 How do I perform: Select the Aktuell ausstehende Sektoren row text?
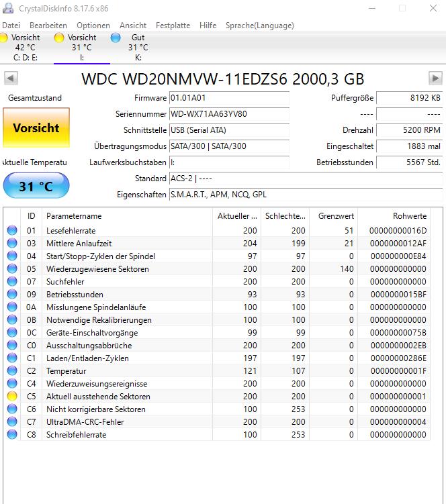(98, 397)
